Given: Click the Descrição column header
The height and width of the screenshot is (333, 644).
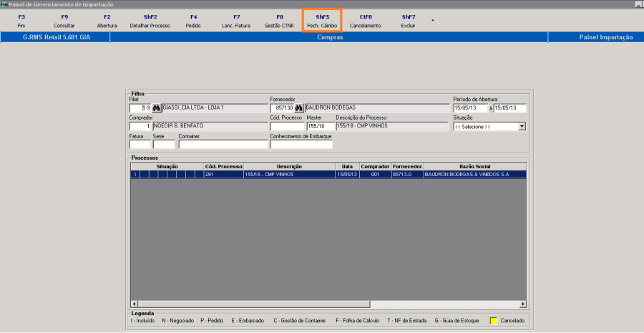Looking at the screenshot, I should 290,166.
